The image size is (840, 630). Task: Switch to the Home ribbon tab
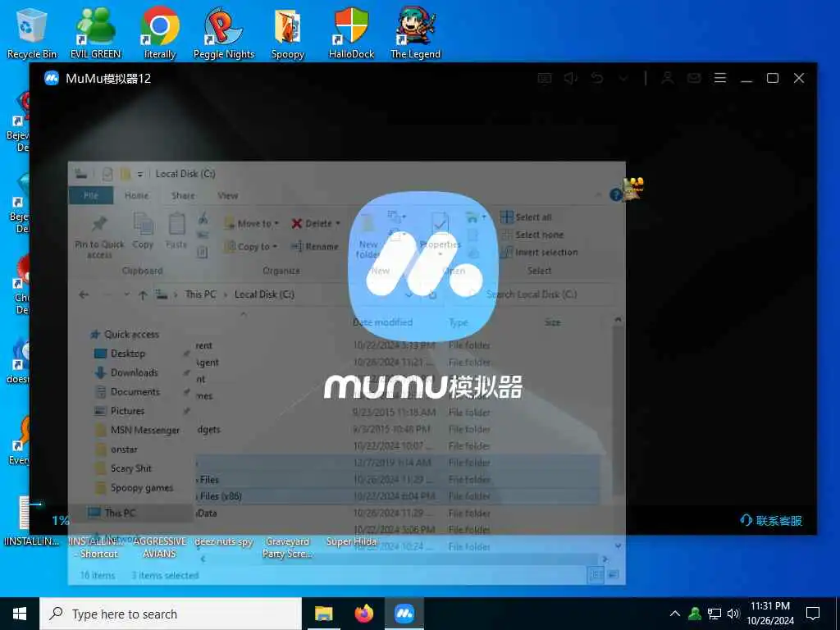137,195
